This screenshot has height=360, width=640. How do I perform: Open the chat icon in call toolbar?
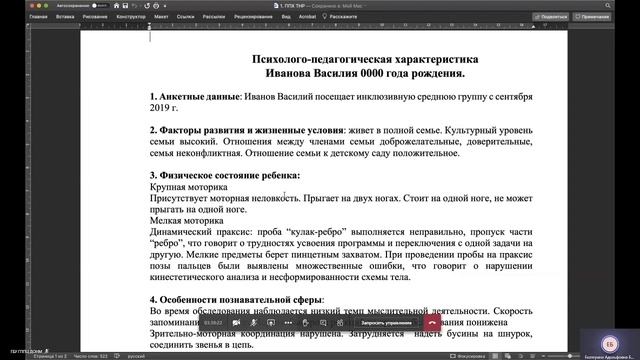323,323
